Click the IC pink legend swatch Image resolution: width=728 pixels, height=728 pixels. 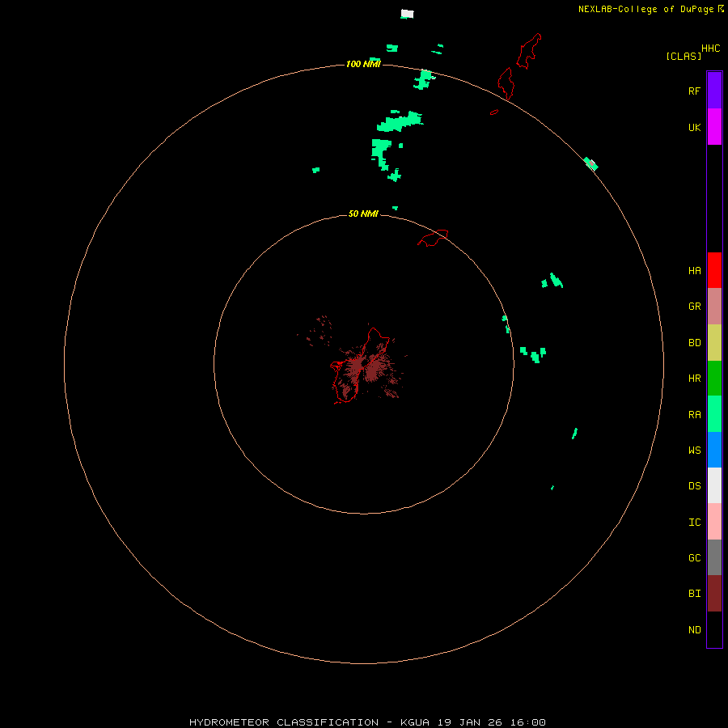click(x=714, y=522)
